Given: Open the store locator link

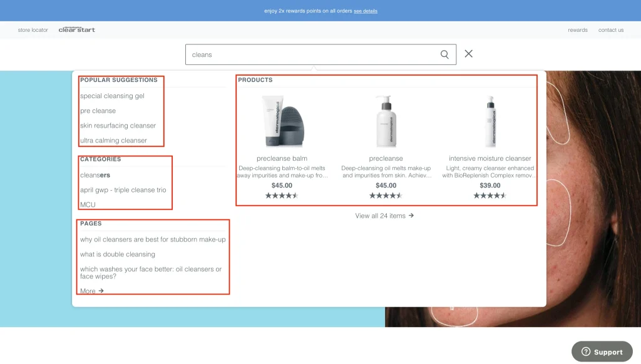Looking at the screenshot, I should (x=33, y=30).
